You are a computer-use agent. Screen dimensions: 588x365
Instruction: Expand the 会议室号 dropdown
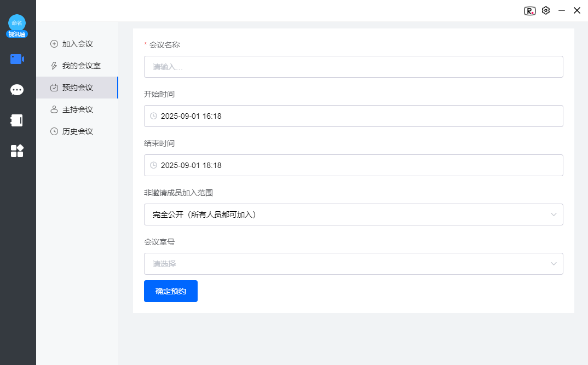[353, 264]
